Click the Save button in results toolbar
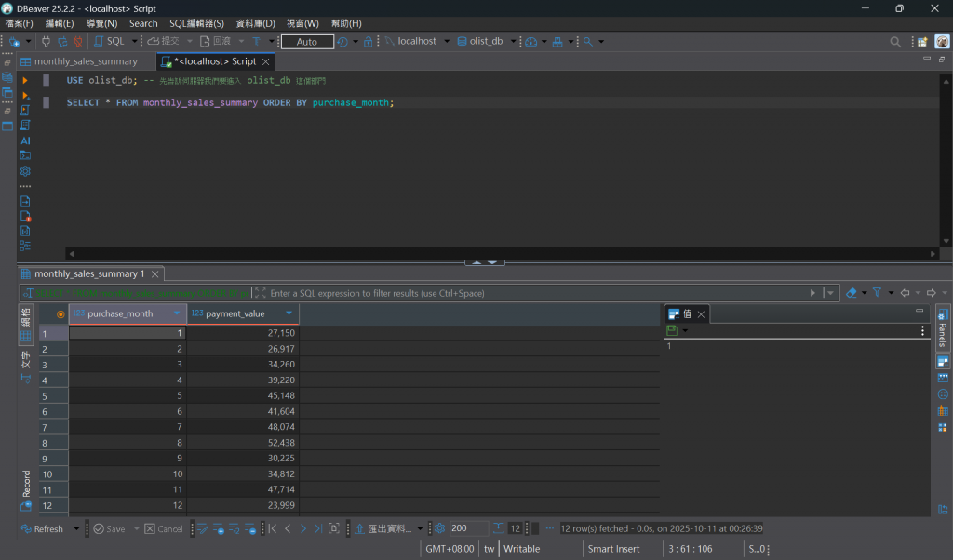 coord(110,529)
